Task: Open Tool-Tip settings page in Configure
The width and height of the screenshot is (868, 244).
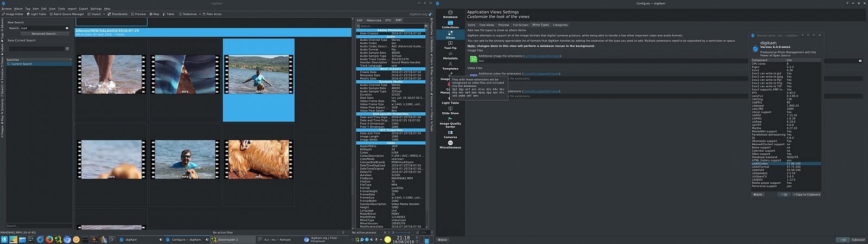Action: click(450, 45)
